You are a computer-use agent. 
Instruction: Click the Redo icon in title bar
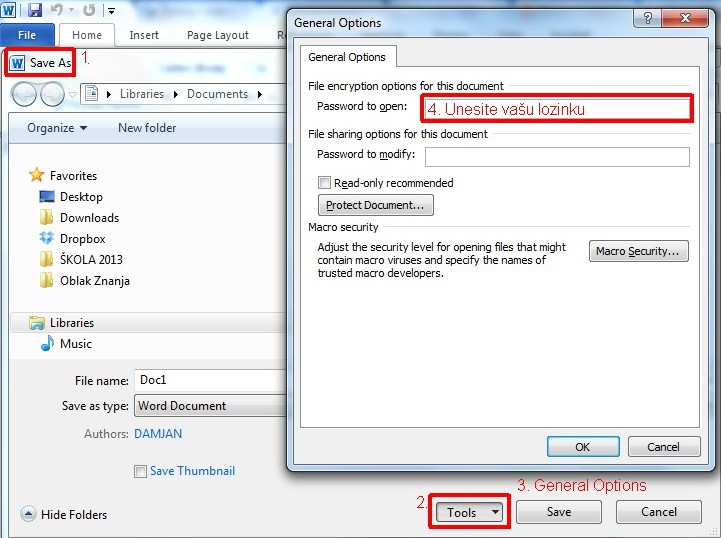click(x=89, y=10)
